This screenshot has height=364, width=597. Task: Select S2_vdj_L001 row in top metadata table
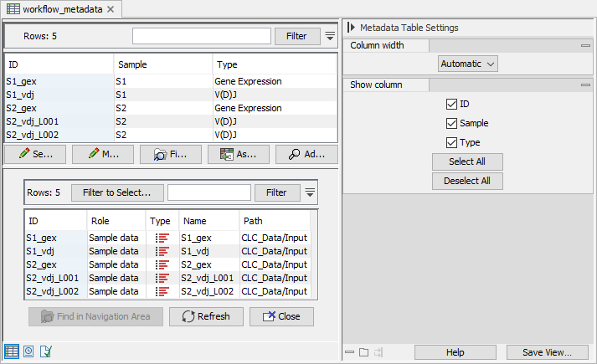point(171,121)
